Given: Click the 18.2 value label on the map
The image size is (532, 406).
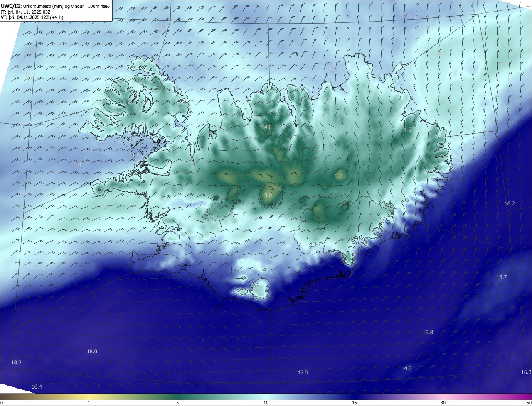Looking at the screenshot, I should (x=16, y=363).
